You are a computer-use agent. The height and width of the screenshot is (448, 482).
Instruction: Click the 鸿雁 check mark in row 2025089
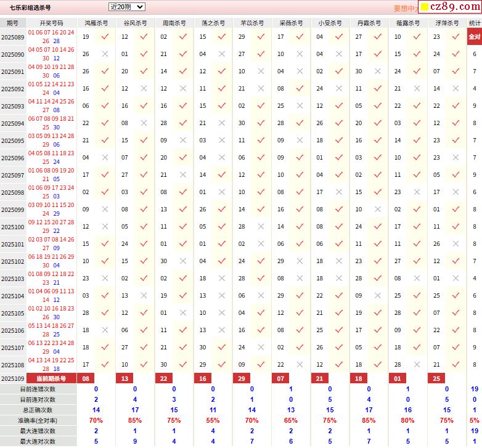pos(105,36)
